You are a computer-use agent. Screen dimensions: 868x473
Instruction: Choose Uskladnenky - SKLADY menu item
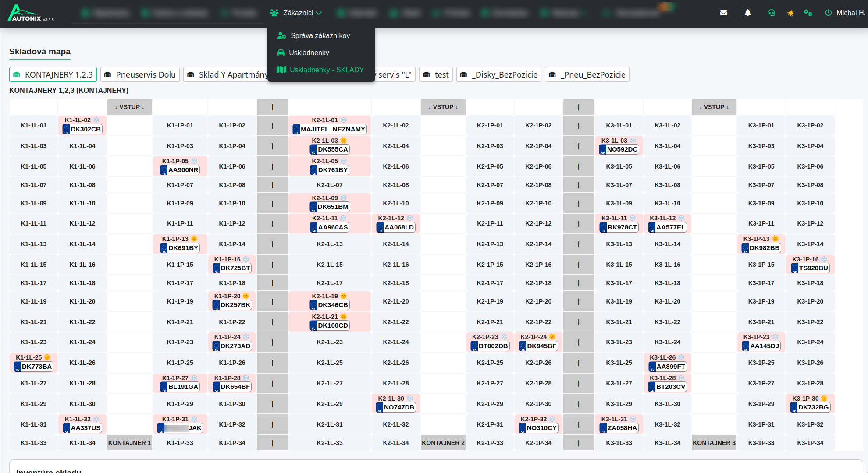point(326,70)
